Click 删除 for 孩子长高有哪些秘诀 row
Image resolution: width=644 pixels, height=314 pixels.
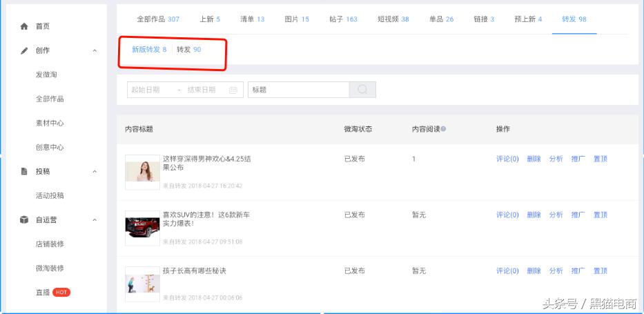[x=534, y=271]
